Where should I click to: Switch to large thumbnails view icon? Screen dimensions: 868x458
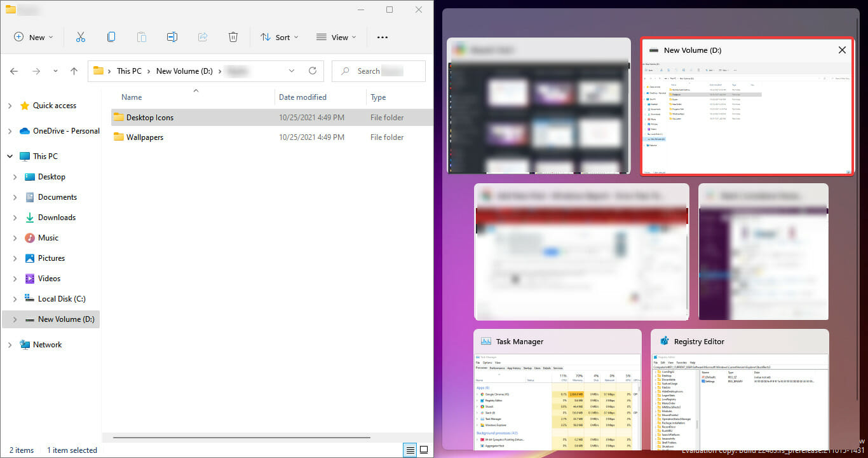click(x=424, y=450)
